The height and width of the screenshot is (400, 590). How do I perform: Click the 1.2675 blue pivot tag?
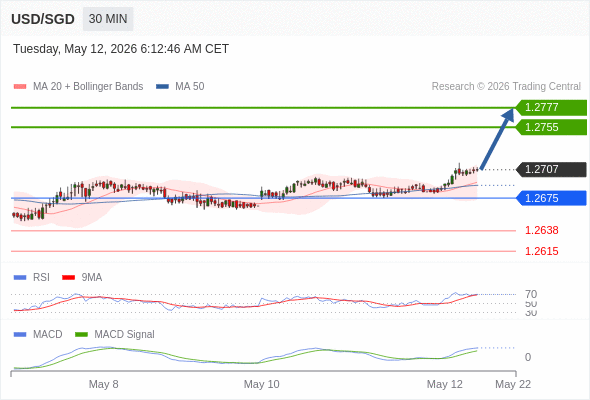pyautogui.click(x=551, y=198)
